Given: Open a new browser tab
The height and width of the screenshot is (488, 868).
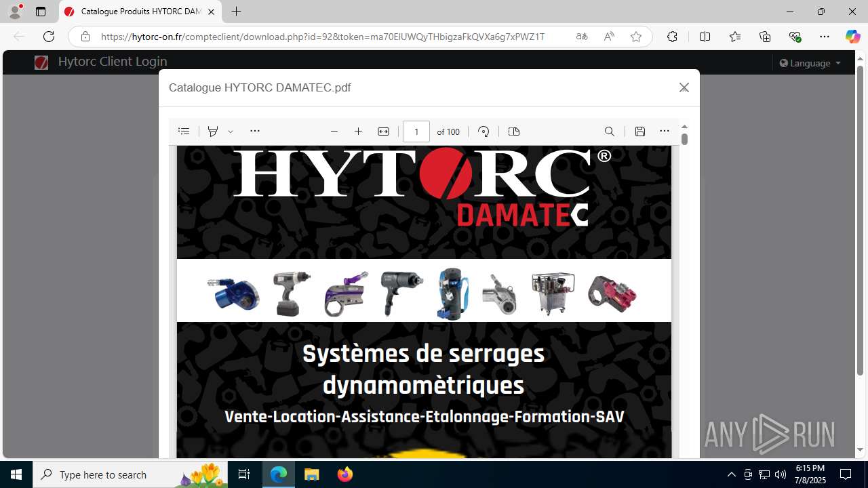Looking at the screenshot, I should [236, 12].
